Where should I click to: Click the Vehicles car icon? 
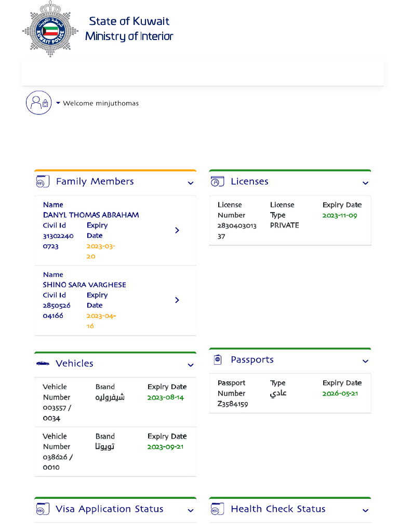43,364
